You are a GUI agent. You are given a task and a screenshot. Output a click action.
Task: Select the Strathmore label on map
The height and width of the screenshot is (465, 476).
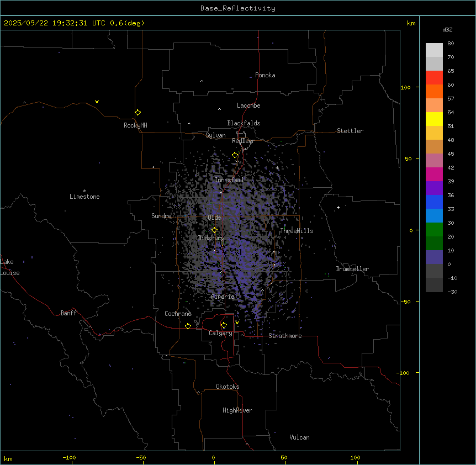click(285, 336)
